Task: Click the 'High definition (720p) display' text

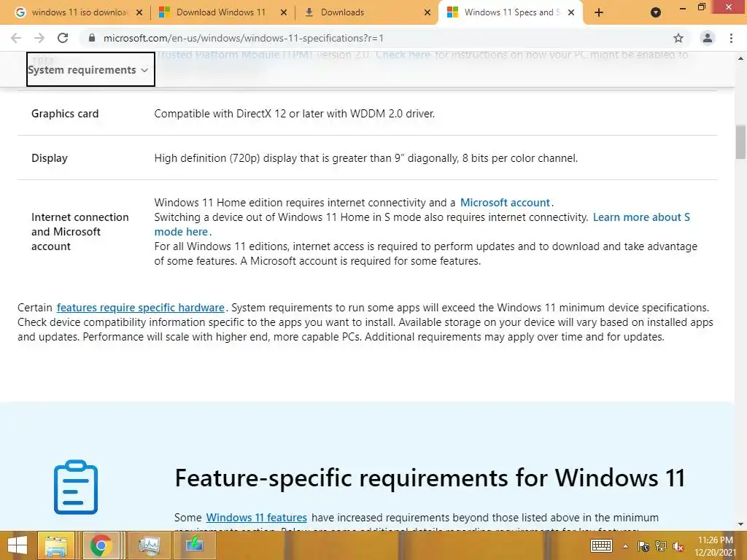Action: click(366, 158)
